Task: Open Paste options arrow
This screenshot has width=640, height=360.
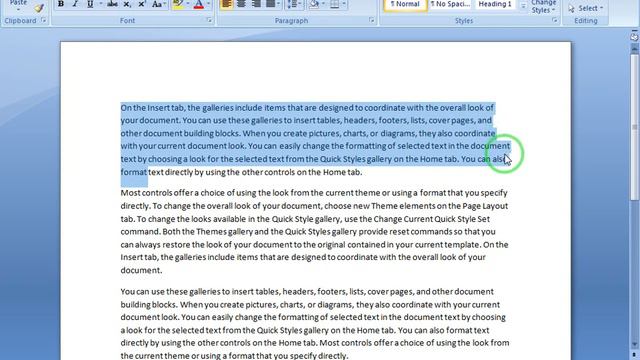Action: tap(18, 9)
